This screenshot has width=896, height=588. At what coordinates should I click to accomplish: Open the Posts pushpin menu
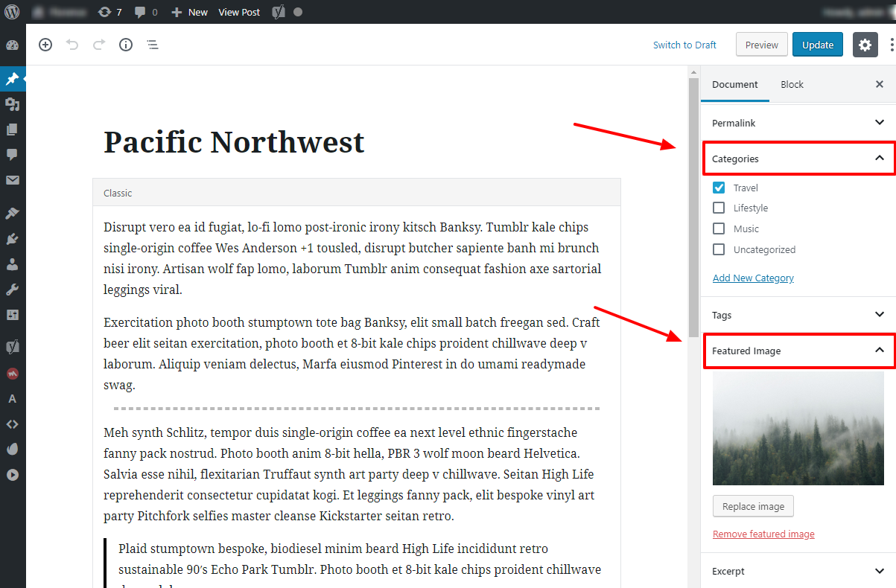(x=12, y=79)
